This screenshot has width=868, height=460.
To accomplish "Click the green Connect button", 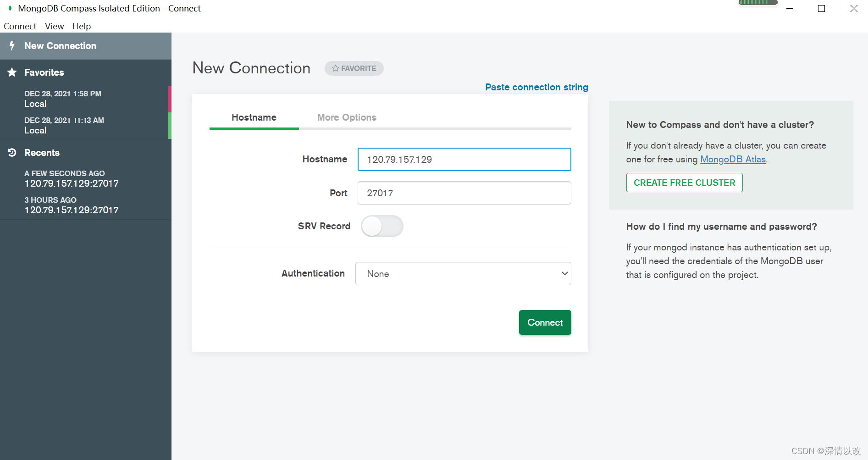I will pos(545,322).
